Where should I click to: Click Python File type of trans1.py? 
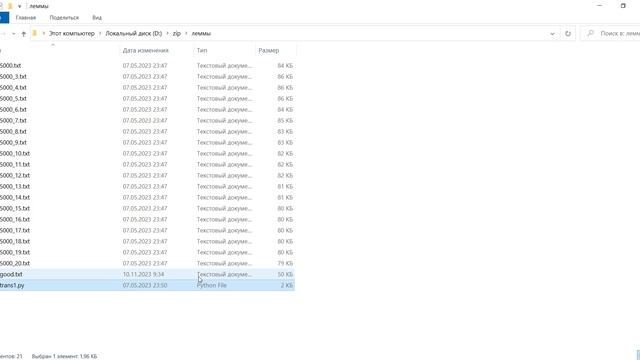tap(211, 285)
